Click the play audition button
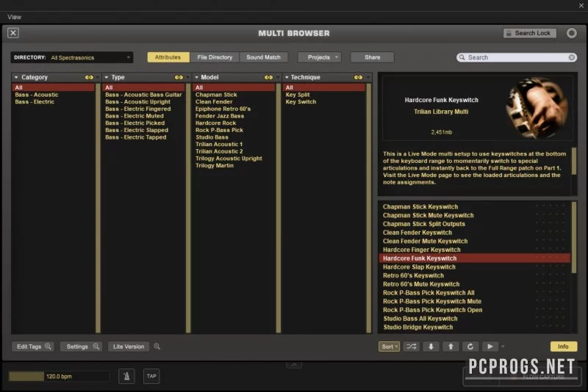588x392 pixels. click(x=490, y=346)
